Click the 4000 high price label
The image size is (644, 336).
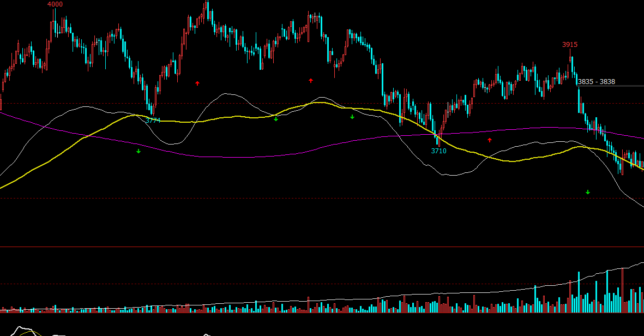pyautogui.click(x=55, y=4)
